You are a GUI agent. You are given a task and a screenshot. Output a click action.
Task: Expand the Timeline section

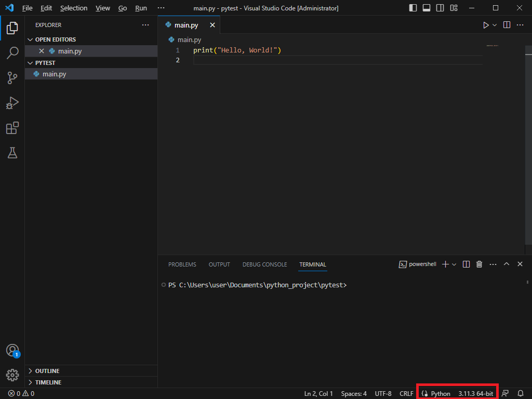[x=48, y=382]
